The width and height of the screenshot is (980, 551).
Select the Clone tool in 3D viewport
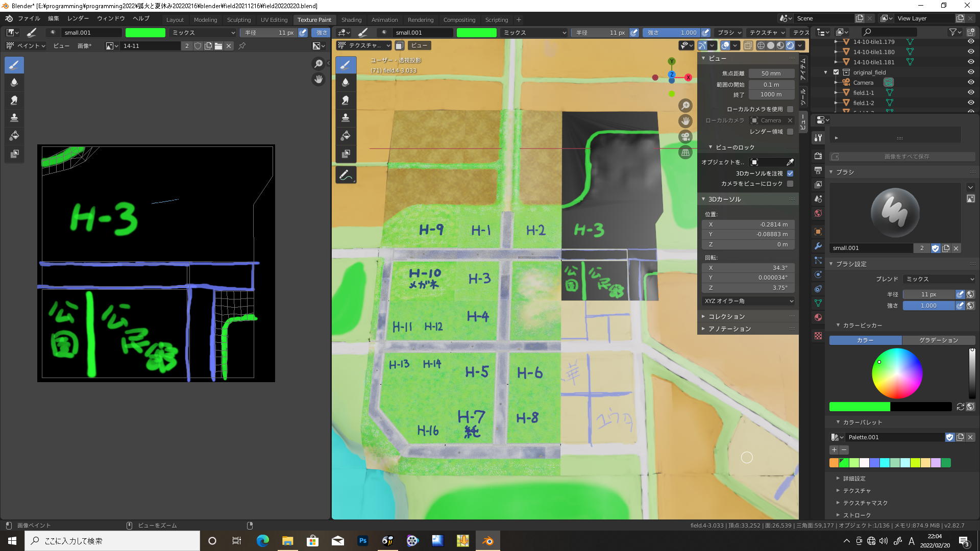coord(346,118)
